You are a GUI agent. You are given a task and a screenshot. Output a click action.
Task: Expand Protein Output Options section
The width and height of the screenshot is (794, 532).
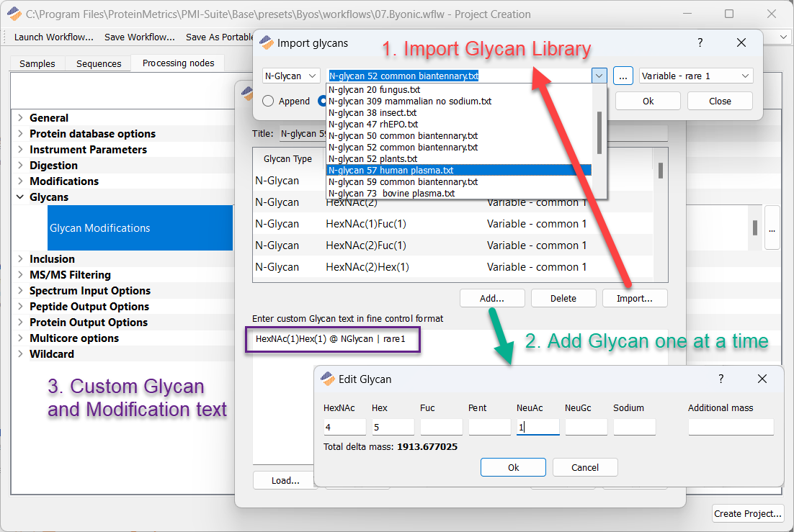tap(20, 322)
